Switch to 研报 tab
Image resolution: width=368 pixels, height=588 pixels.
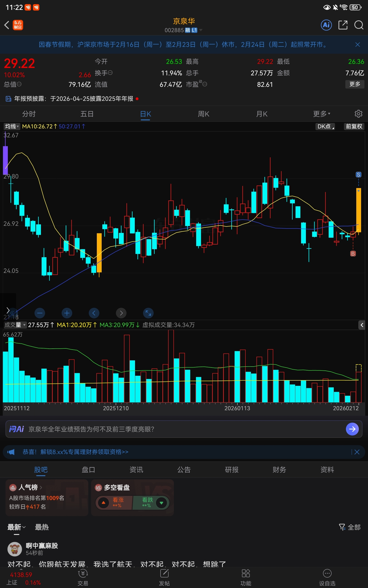pos(232,470)
